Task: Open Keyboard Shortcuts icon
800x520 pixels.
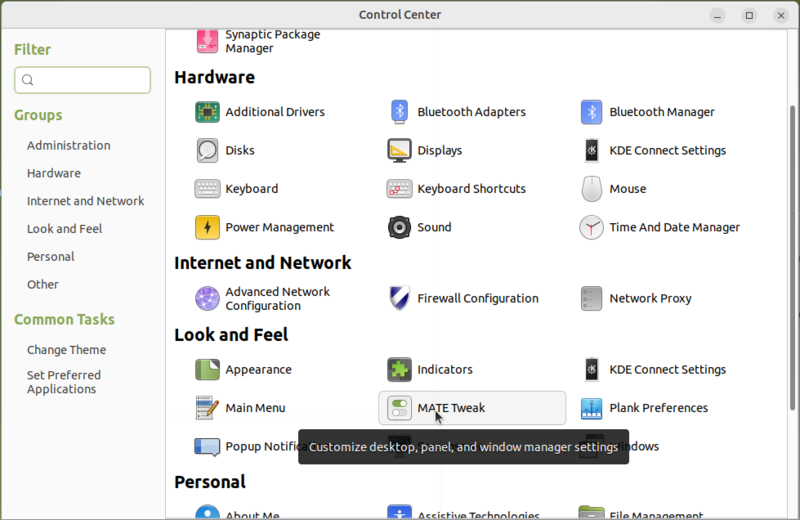Action: pos(399,189)
